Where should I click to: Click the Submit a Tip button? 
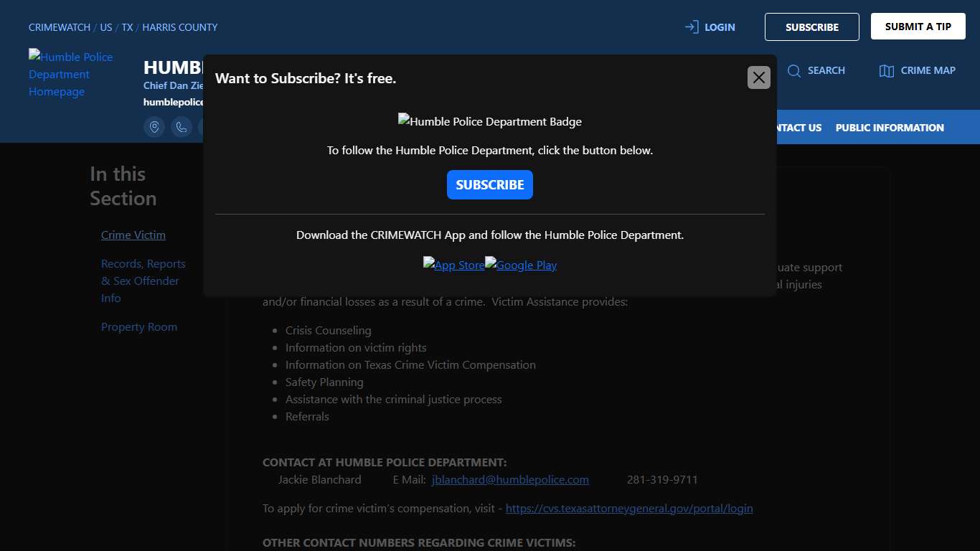click(918, 27)
